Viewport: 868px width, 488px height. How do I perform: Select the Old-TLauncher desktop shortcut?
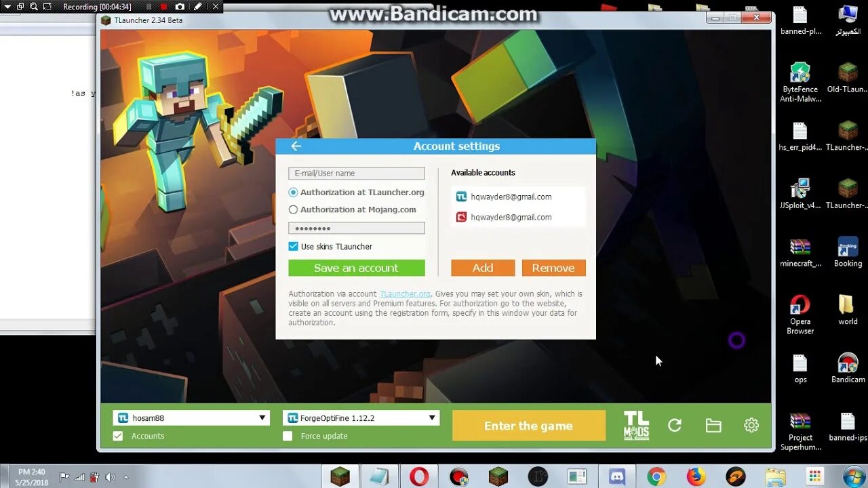[848, 77]
